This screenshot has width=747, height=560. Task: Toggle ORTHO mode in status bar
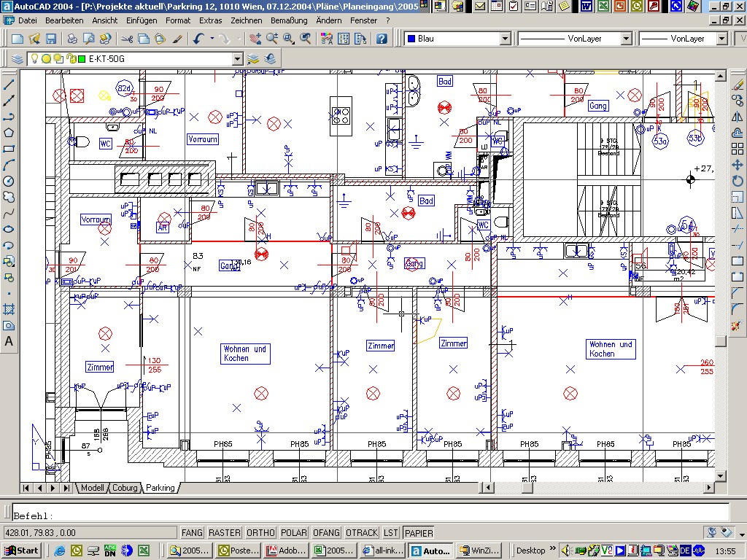click(260, 533)
